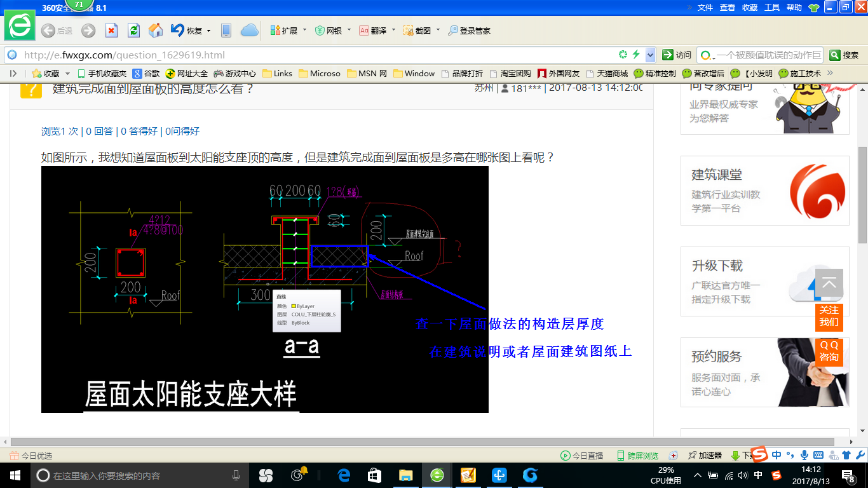The image size is (868, 488).
Task: Stop loading with the red X page icon
Action: pos(111,30)
